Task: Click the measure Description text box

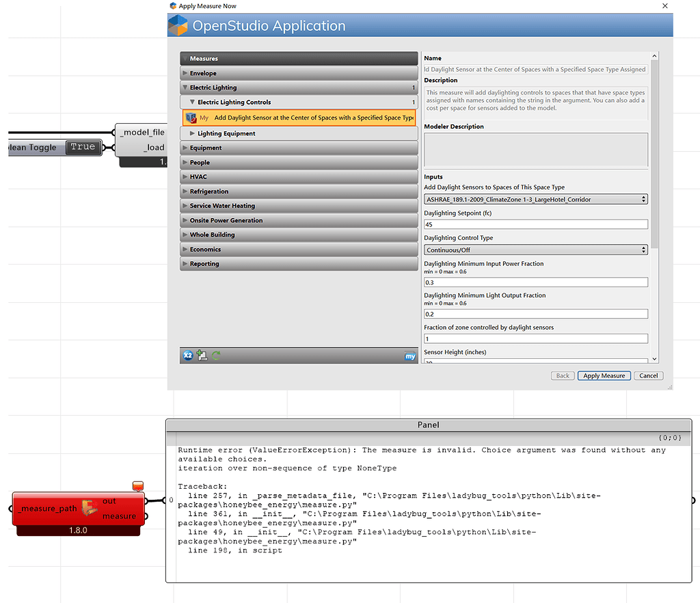Action: click(x=536, y=103)
